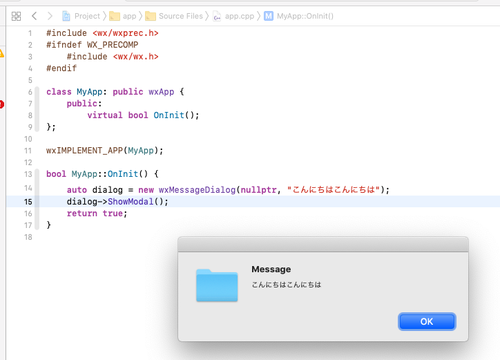The height and width of the screenshot is (360, 500).
Task: Click 'nullptr' in line 14
Action: coord(259,190)
